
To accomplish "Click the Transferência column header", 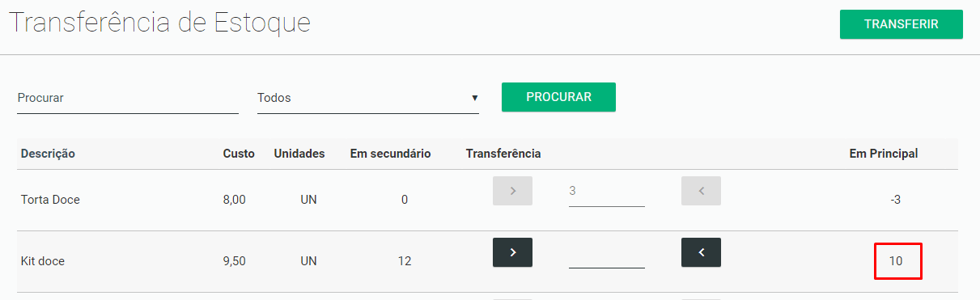I will point(503,154).
